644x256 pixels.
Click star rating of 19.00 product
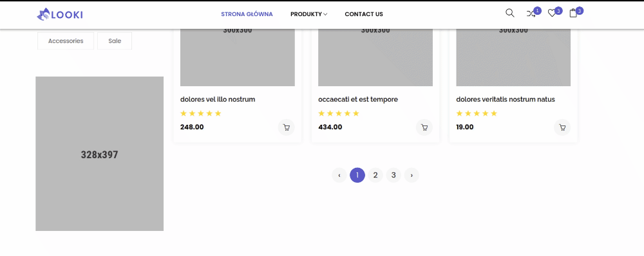point(477,113)
